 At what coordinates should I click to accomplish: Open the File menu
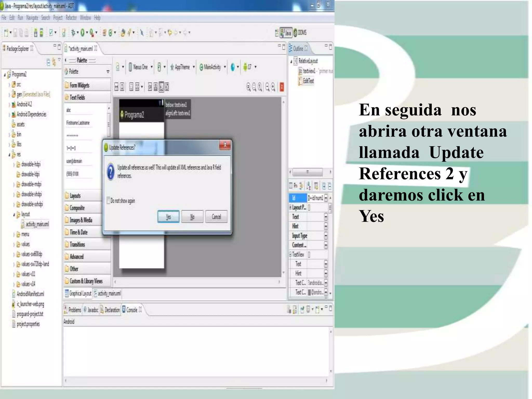[x=4, y=18]
